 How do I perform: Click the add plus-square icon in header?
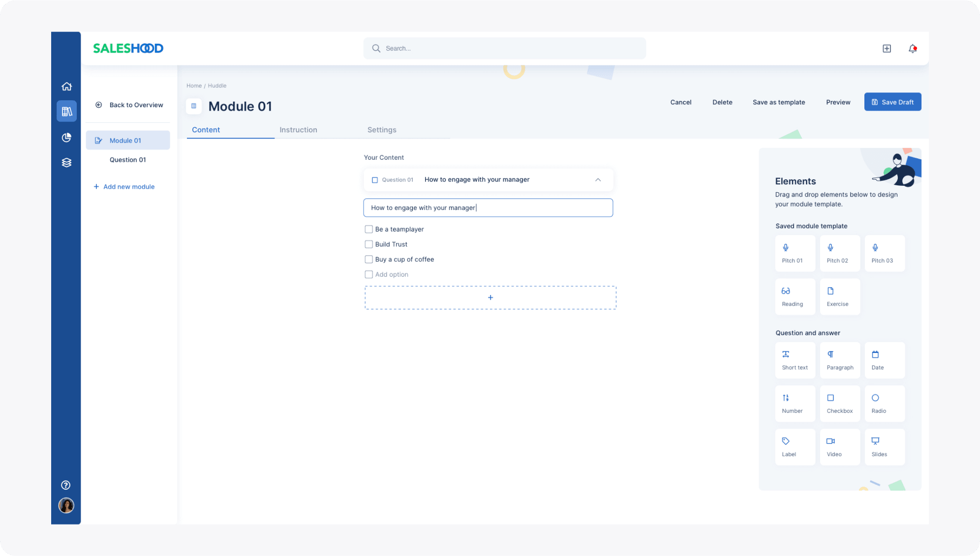coord(887,48)
